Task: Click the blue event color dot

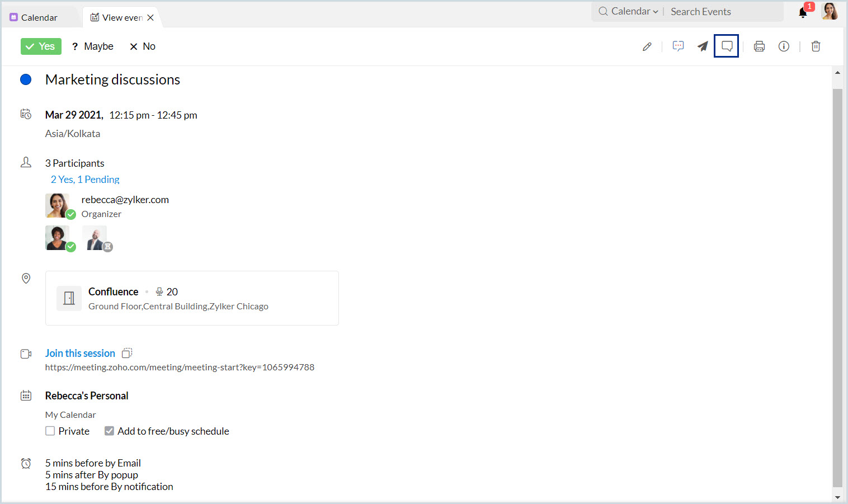Action: click(26, 79)
